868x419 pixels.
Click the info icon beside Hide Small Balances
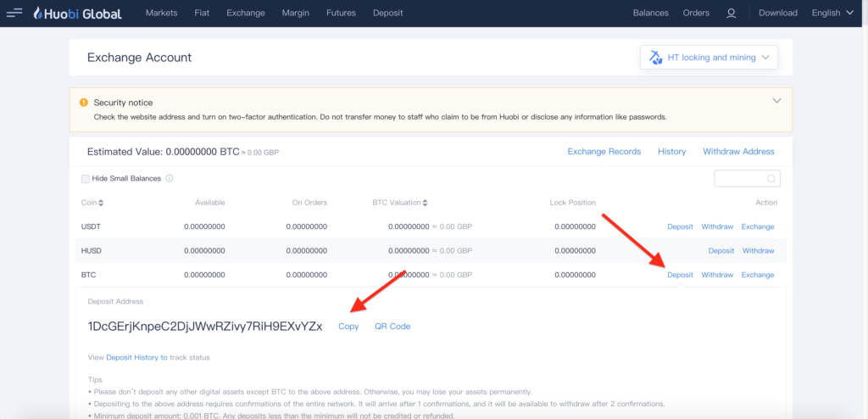[x=170, y=178]
